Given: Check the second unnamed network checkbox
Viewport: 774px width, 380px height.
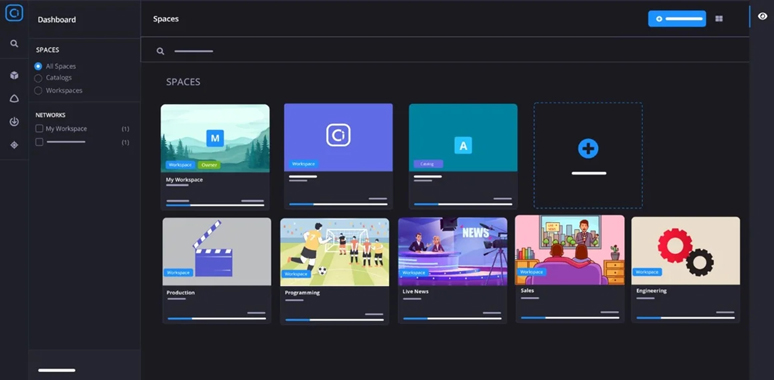Looking at the screenshot, I should 39,142.
